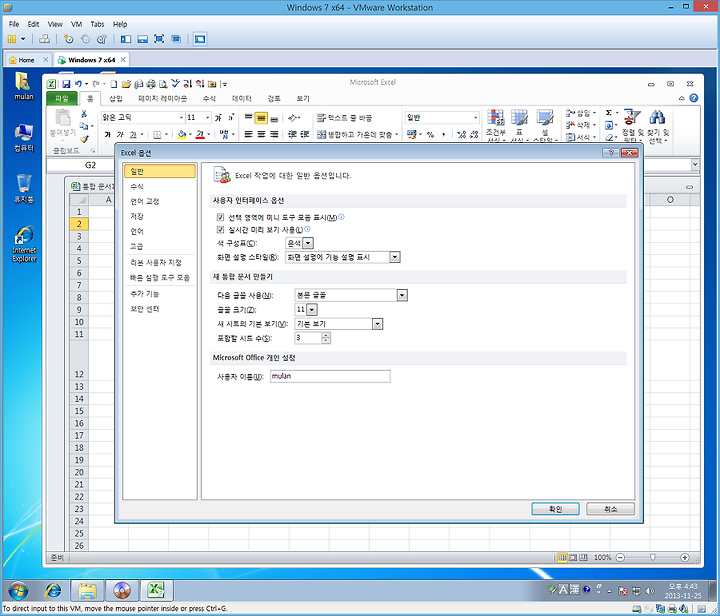The width and height of the screenshot is (720, 616).
Task: Toggle VMware's pause virtual machine button
Action: click(x=12, y=39)
